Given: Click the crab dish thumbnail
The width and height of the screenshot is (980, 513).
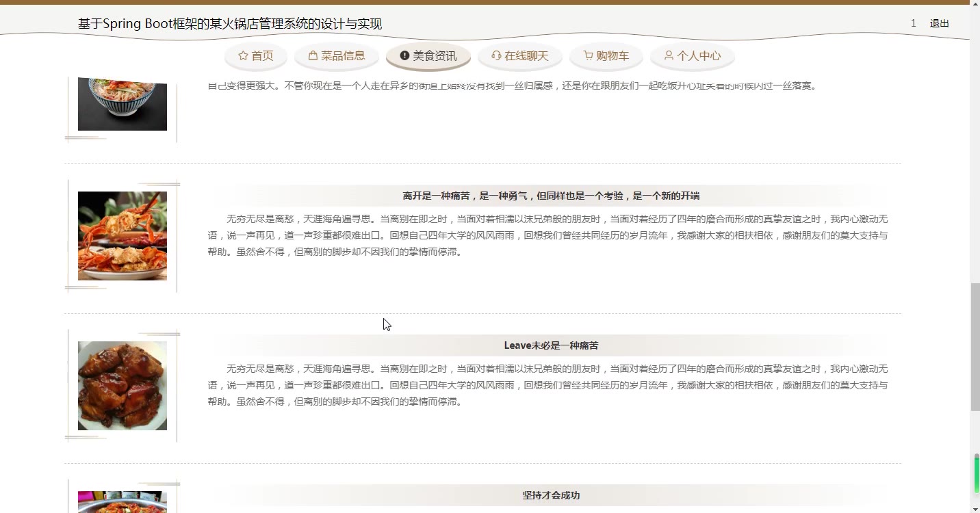Looking at the screenshot, I should coord(122,236).
